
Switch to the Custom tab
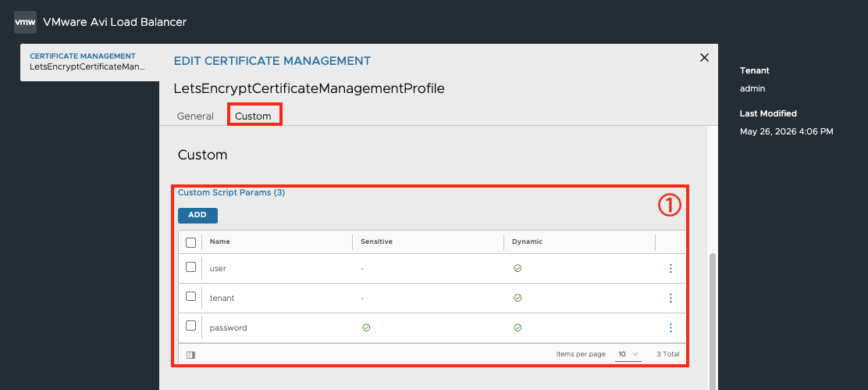(253, 116)
